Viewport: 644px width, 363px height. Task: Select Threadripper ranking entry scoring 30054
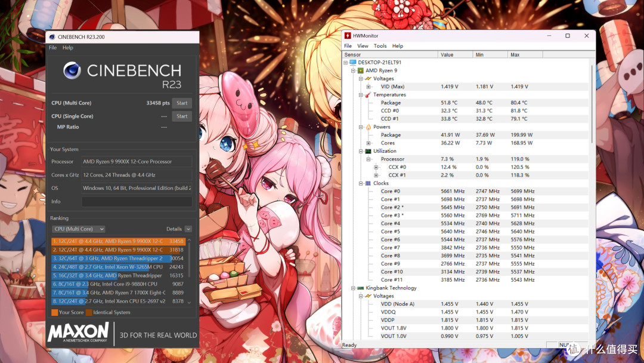pyautogui.click(x=118, y=259)
